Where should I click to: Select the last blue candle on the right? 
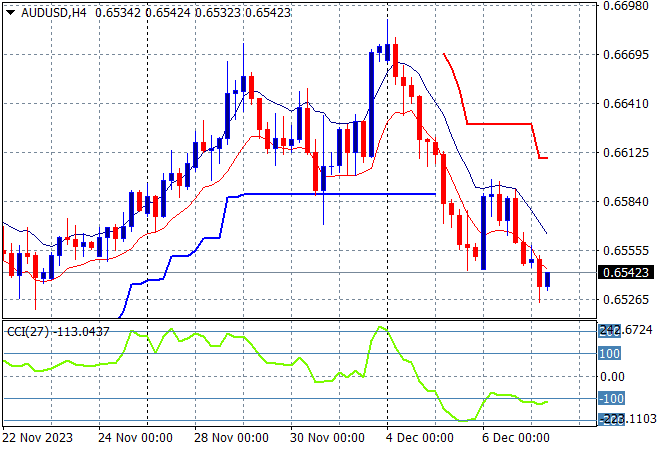tap(547, 281)
